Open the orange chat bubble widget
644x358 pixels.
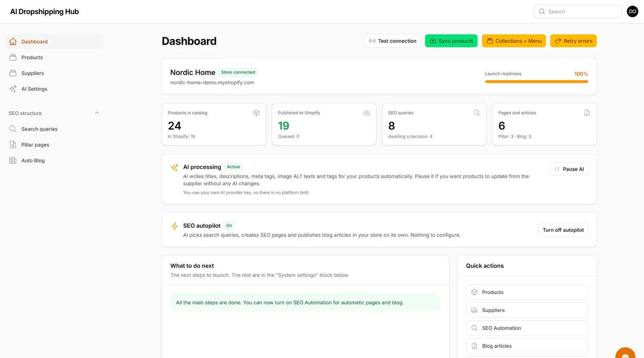click(625, 353)
